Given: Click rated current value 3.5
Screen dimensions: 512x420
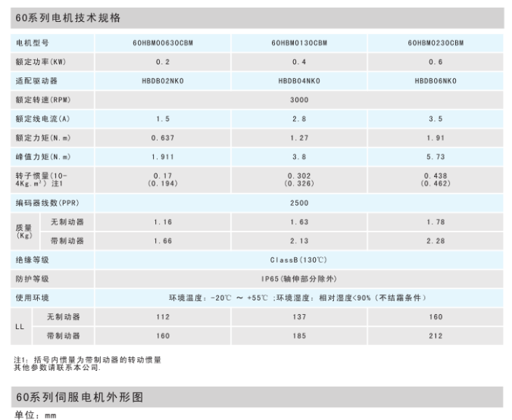Looking at the screenshot, I should point(436,119).
